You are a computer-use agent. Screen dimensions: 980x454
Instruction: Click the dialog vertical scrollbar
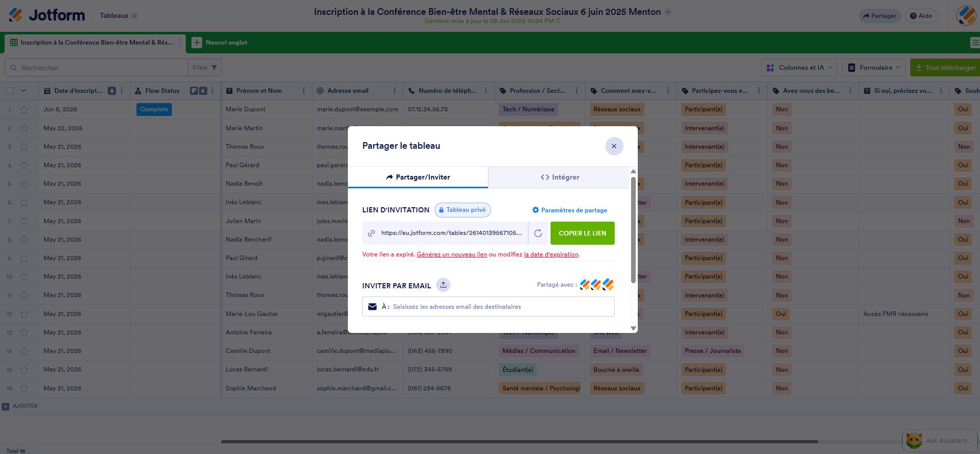(633, 230)
